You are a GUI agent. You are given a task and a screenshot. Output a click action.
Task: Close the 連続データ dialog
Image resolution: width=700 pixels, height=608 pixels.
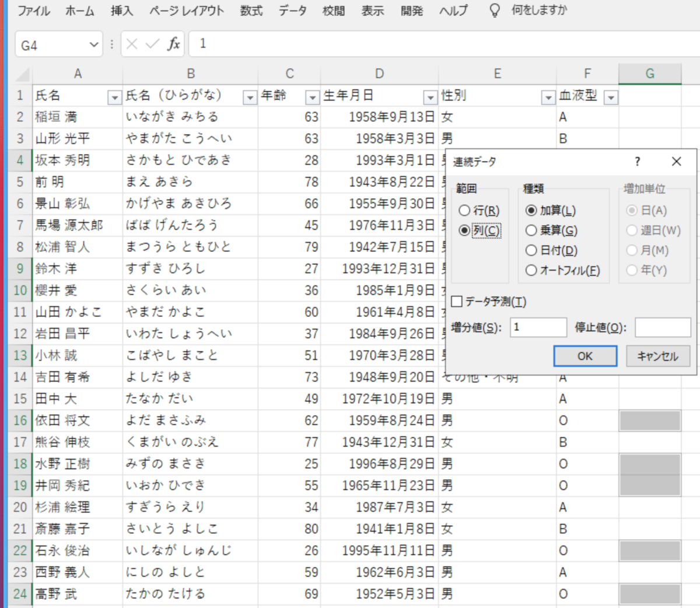(676, 162)
